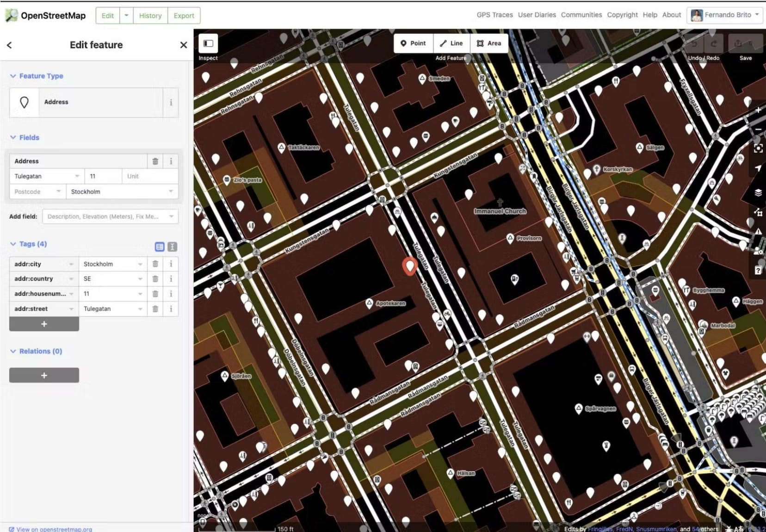Open the Issues warning panel
This screenshot has width=766, height=532.
tap(759, 232)
